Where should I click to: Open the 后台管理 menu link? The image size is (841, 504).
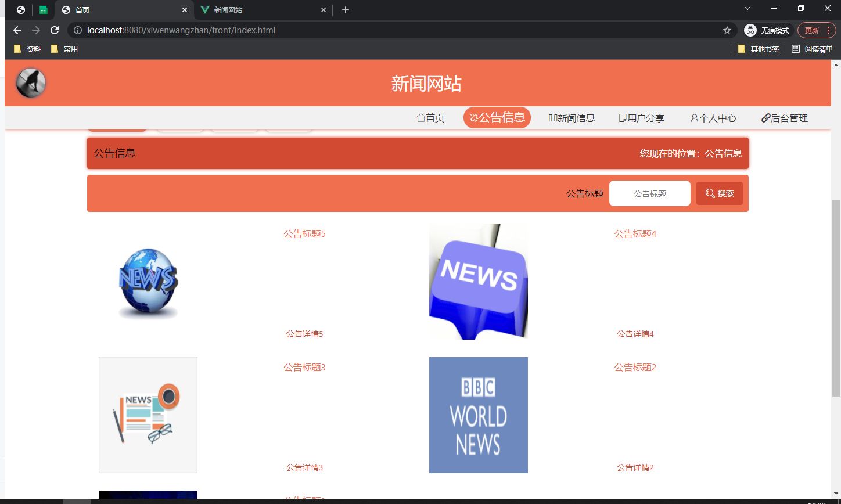[785, 118]
